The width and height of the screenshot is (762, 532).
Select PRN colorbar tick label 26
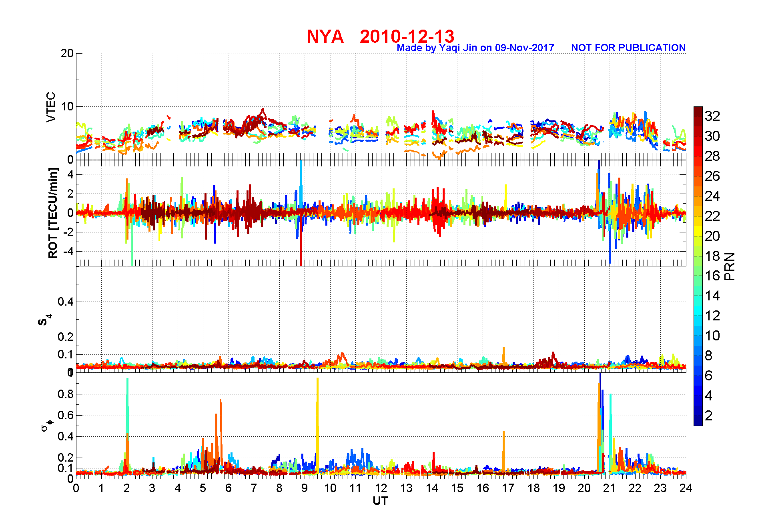point(712,176)
